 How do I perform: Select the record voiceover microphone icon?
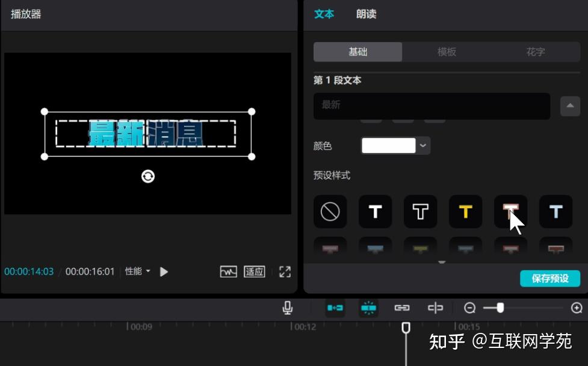(288, 308)
